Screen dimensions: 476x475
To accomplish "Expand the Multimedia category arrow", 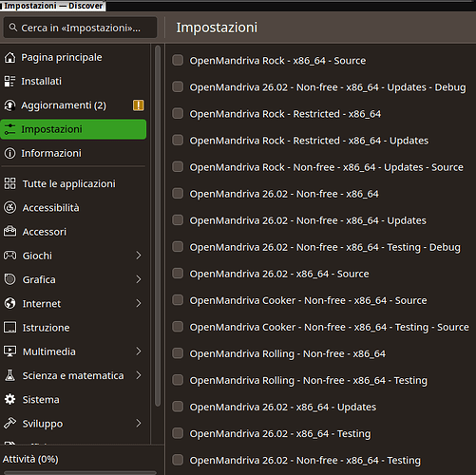I will 139,351.
